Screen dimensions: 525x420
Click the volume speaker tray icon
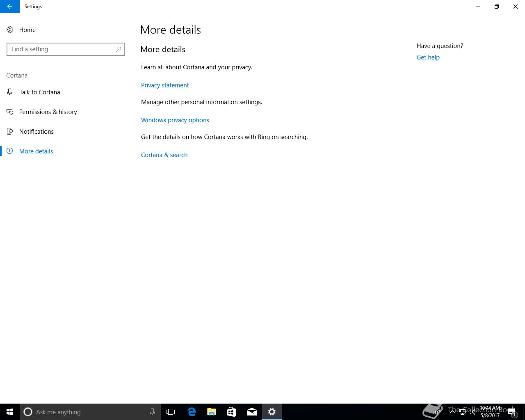[472, 412]
